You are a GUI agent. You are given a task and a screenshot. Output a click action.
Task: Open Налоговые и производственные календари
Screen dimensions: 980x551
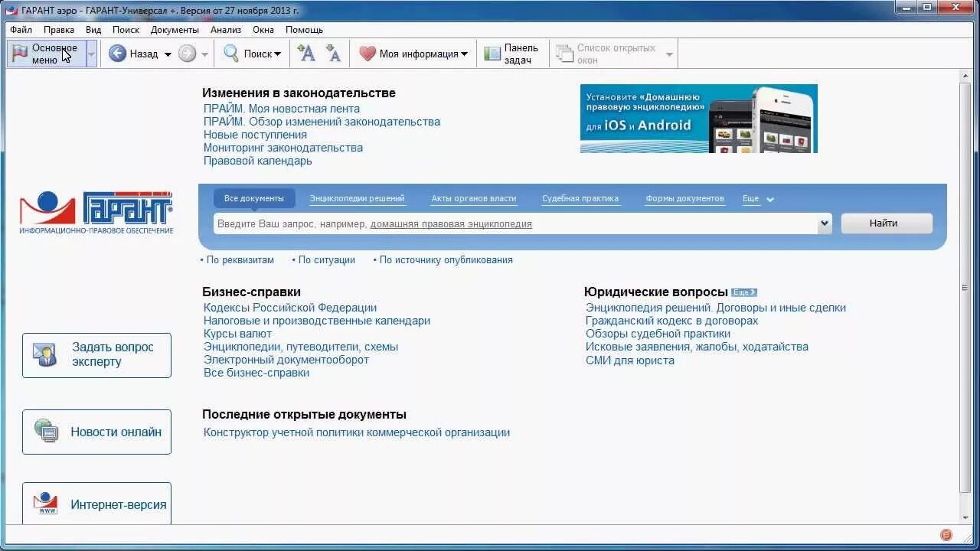click(x=317, y=321)
